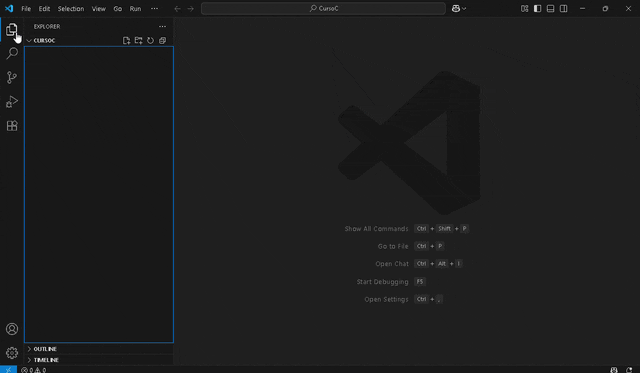Open notifications in the status bar
The height and width of the screenshot is (373, 640).
click(x=629, y=370)
